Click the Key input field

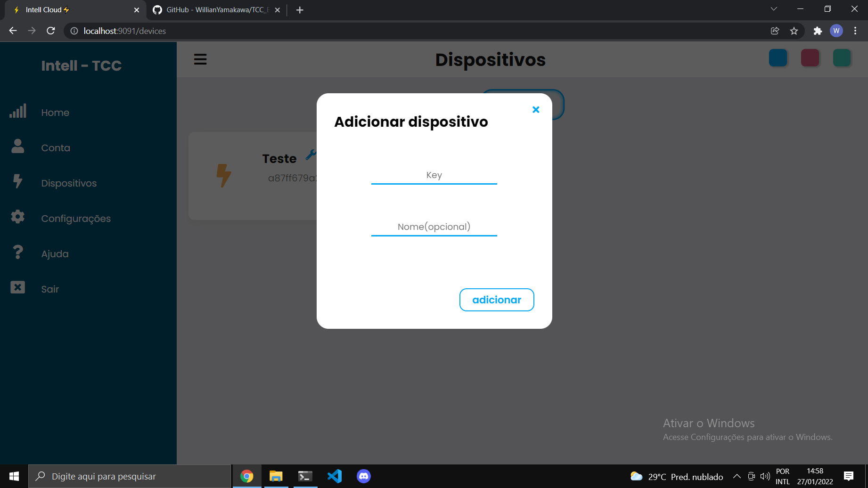(434, 175)
